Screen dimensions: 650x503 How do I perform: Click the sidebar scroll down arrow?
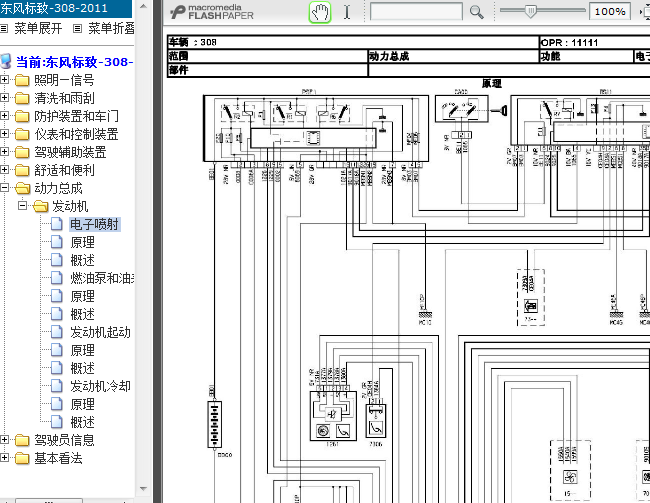pyautogui.click(x=143, y=488)
